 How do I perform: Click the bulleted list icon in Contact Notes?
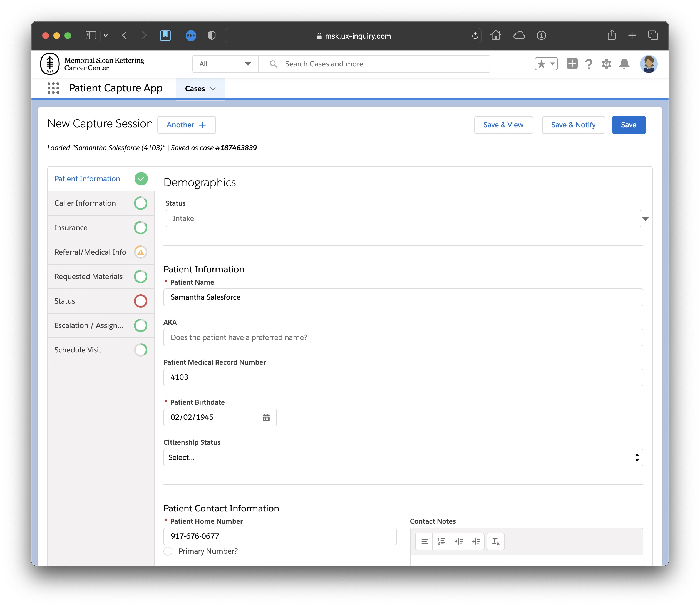coord(424,541)
